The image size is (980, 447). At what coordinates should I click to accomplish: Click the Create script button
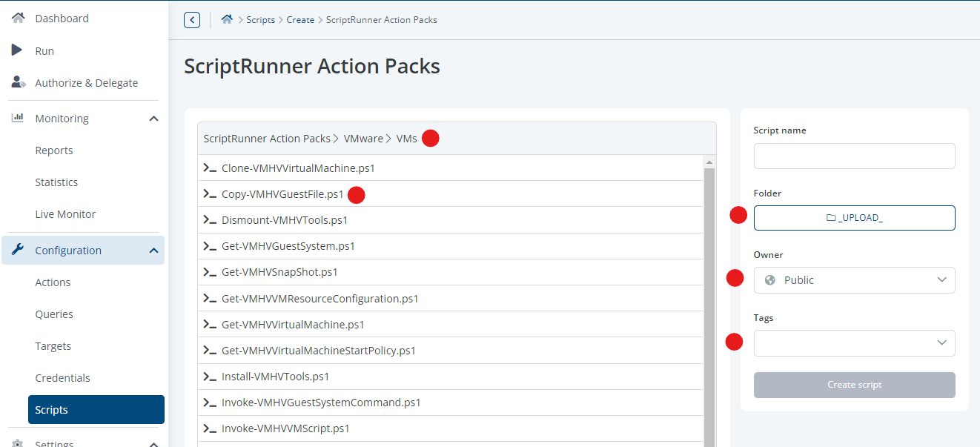(855, 385)
